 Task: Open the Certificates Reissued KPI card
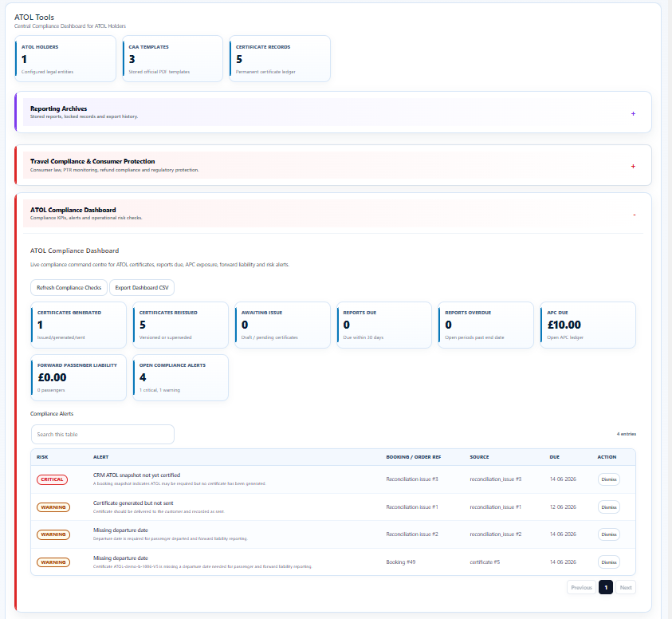coord(180,325)
